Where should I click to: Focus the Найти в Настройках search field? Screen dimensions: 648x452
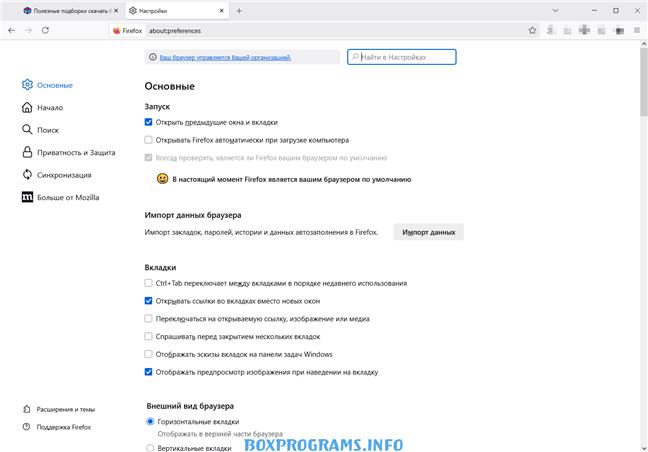[402, 57]
